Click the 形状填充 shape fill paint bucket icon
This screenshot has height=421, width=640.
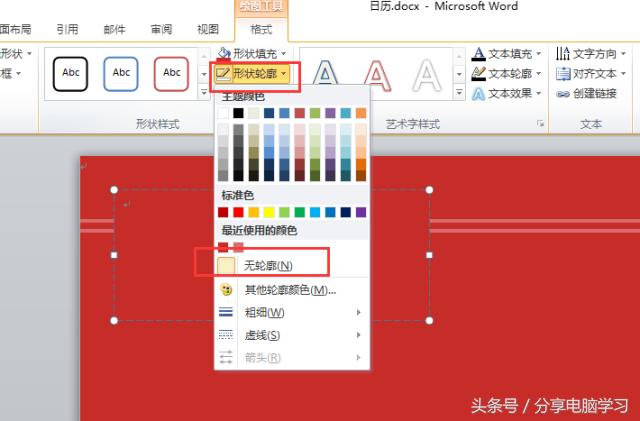(x=224, y=53)
